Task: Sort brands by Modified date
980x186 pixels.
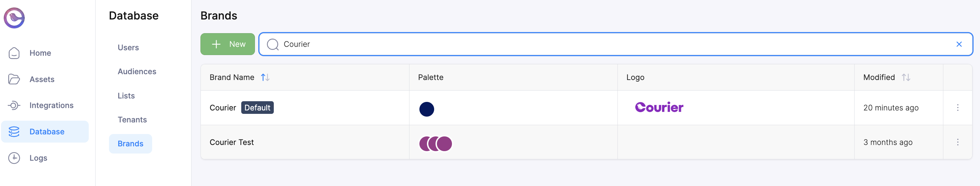Action: [x=905, y=77]
